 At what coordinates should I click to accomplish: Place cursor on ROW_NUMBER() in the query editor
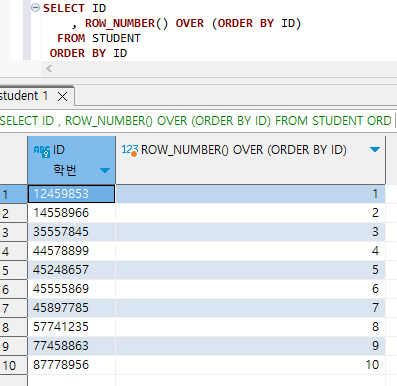(x=126, y=23)
